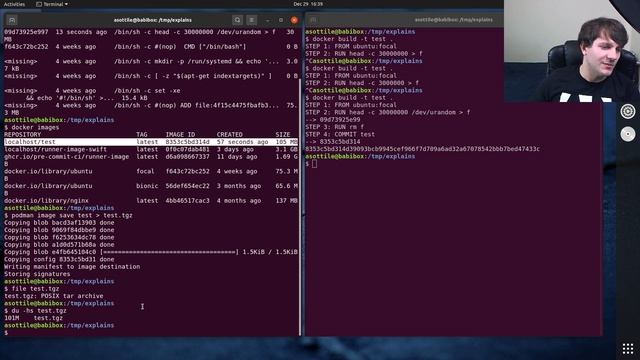
Task: Select the highlighted localhost/test row
Action: (151, 142)
